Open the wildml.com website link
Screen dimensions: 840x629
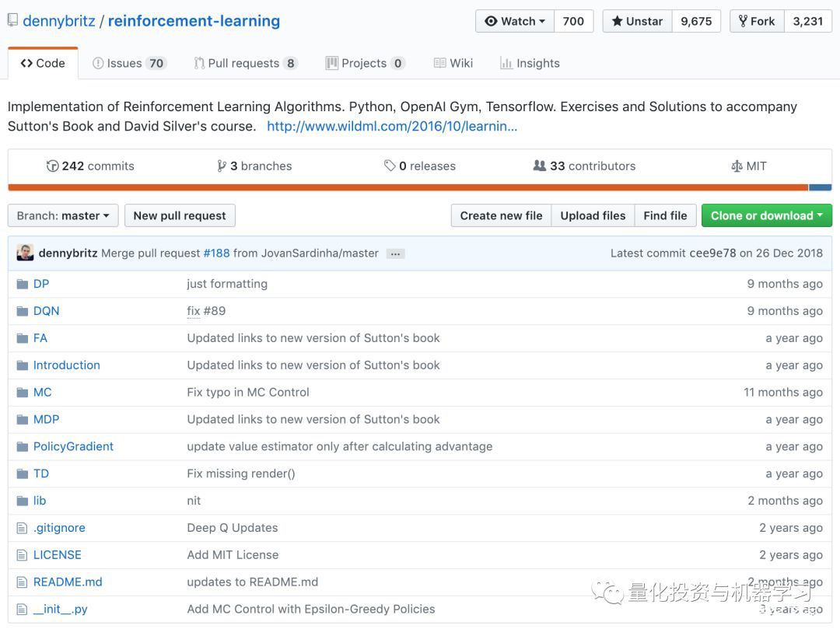pyautogui.click(x=392, y=126)
